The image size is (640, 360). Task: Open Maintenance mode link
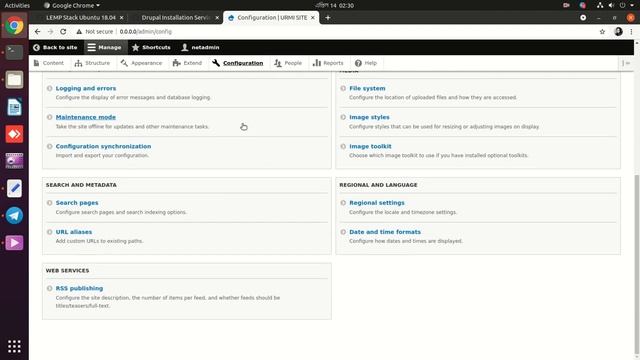(x=86, y=117)
